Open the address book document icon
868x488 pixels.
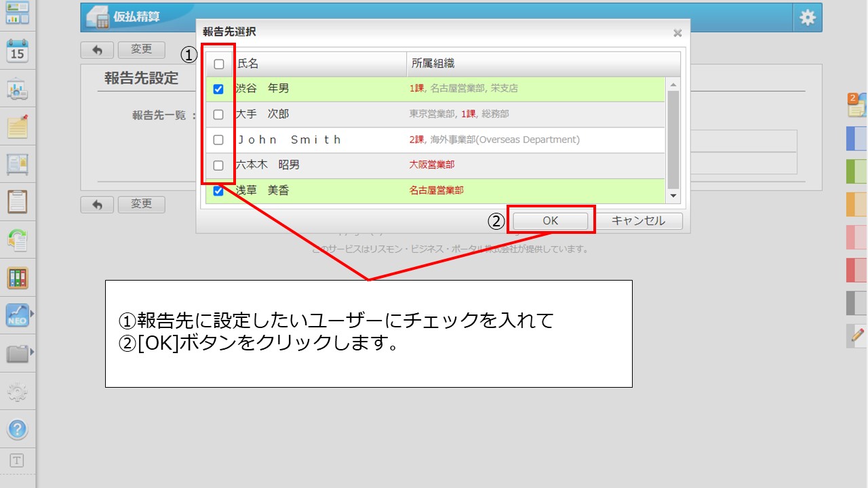17,165
